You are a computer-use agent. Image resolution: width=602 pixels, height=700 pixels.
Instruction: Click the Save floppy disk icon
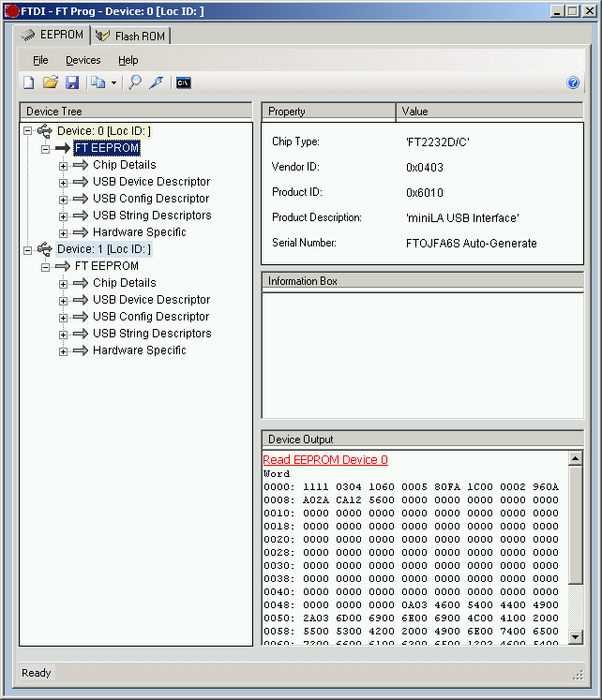tap(72, 82)
